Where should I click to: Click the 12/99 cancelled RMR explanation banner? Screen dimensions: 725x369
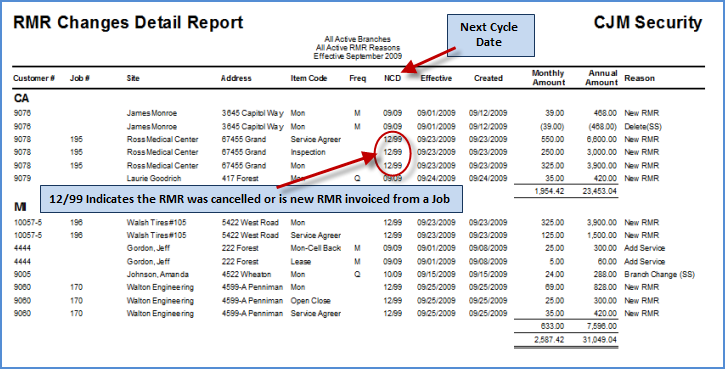click(x=252, y=199)
